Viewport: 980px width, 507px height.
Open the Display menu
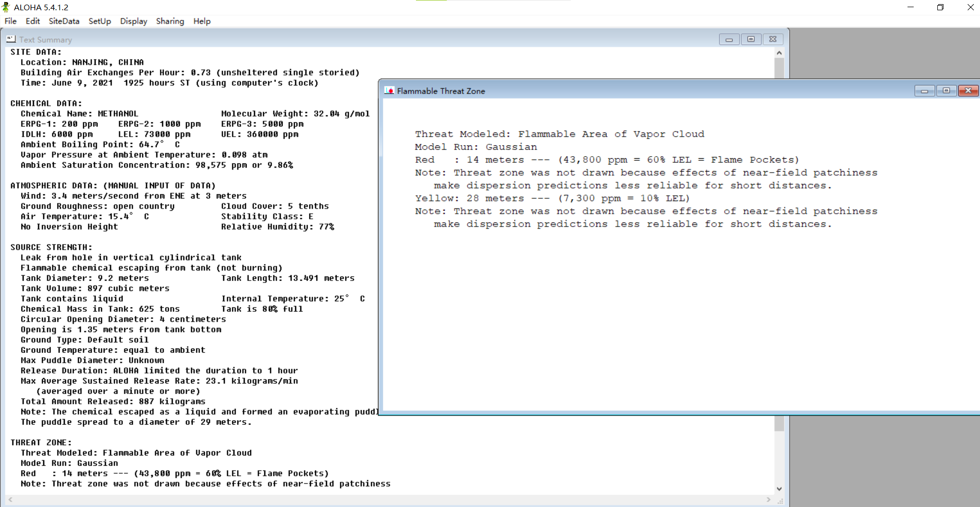(x=134, y=21)
